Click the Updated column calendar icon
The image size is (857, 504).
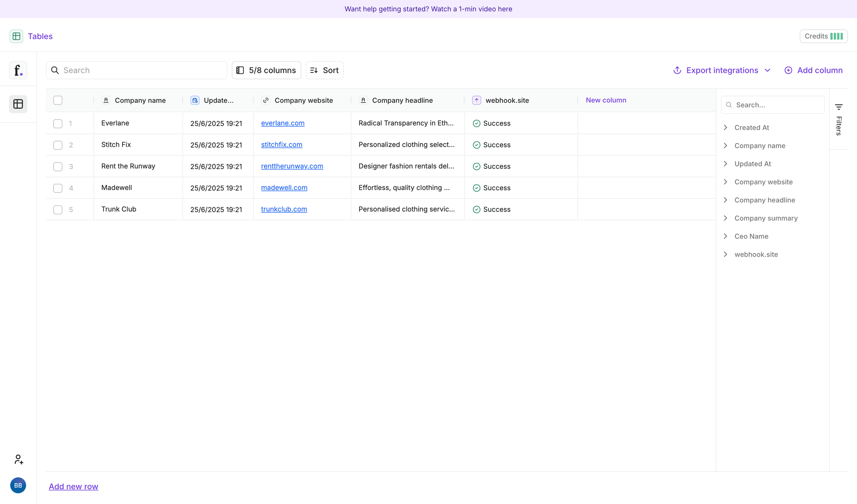[x=195, y=100]
